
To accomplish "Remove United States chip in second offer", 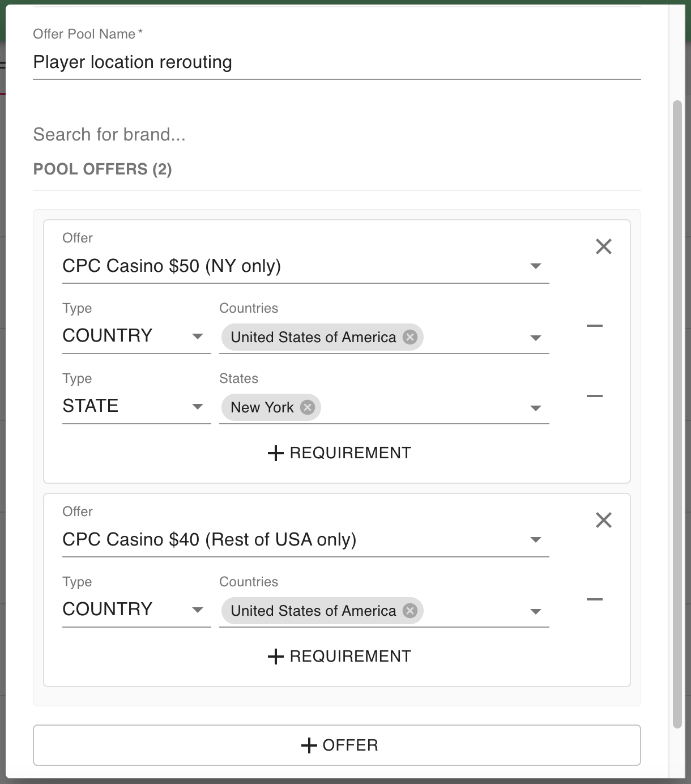I will pos(410,611).
